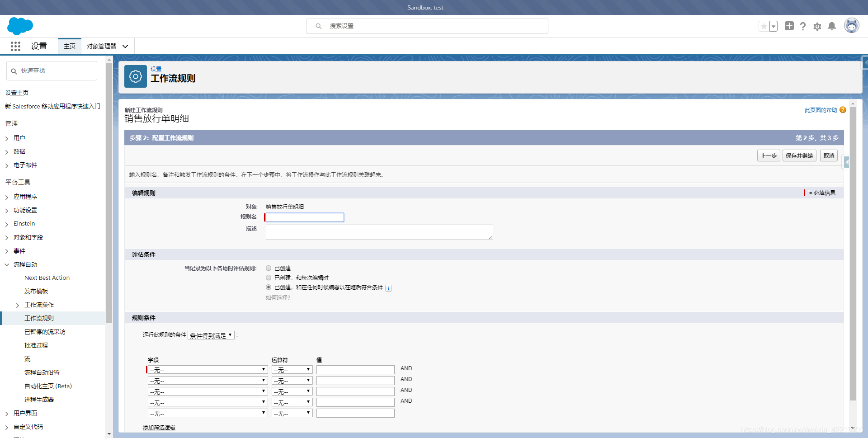Screen dimensions: 868x438
Task: Click the sidebar vertical scrollbar
Action: click(x=109, y=193)
